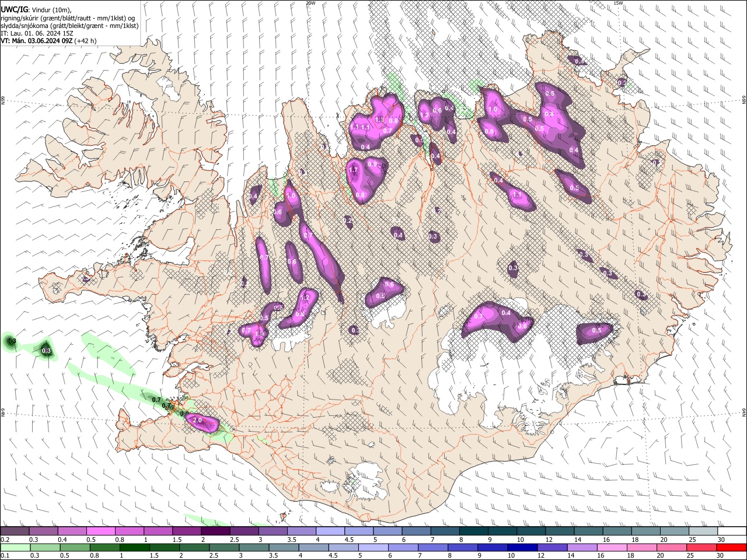This screenshot has width=747, height=560.
Task: Click the dark green 0.3 shower cell offshore west
Action: coord(47,351)
